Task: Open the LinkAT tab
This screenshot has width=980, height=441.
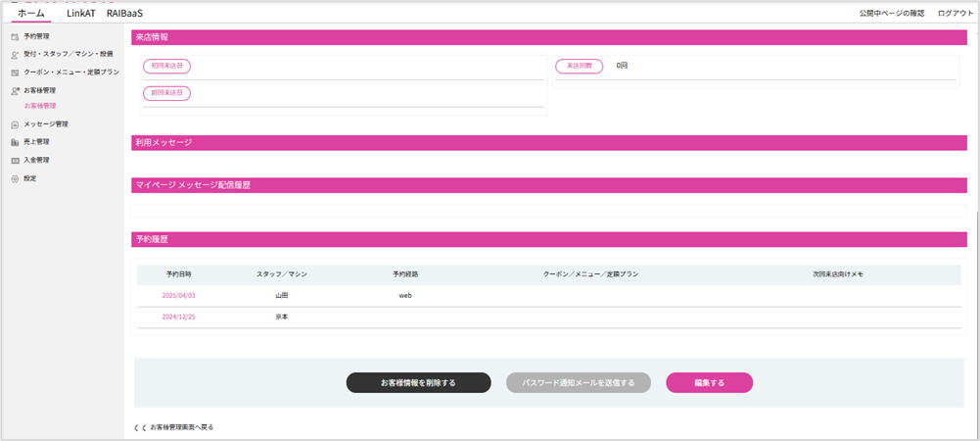Action: click(x=81, y=13)
